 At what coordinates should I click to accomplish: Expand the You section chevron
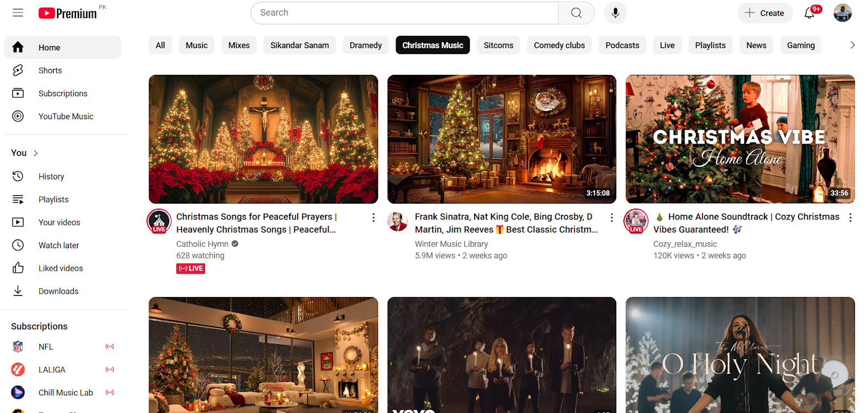click(x=36, y=153)
